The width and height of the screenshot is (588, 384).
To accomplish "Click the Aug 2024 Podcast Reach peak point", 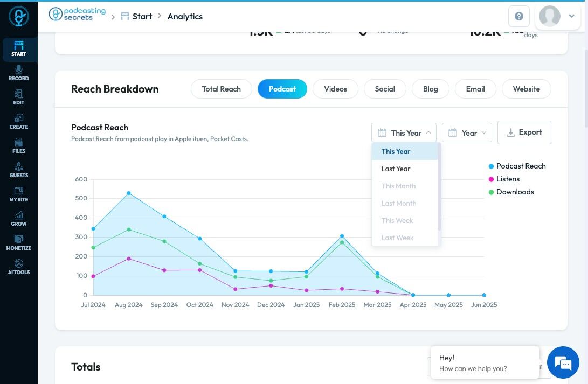I will [x=129, y=193].
